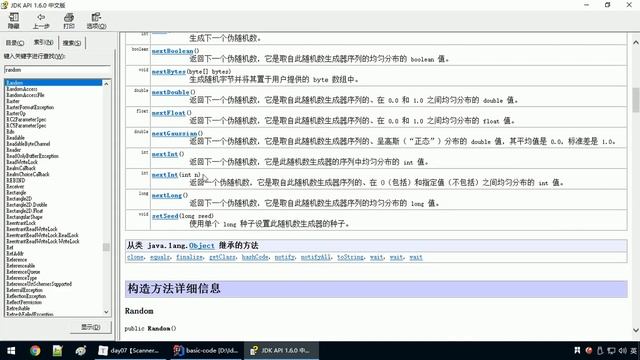The image size is (640, 360).
Task: Click the 显示 (Display) button
Action: tap(90, 327)
